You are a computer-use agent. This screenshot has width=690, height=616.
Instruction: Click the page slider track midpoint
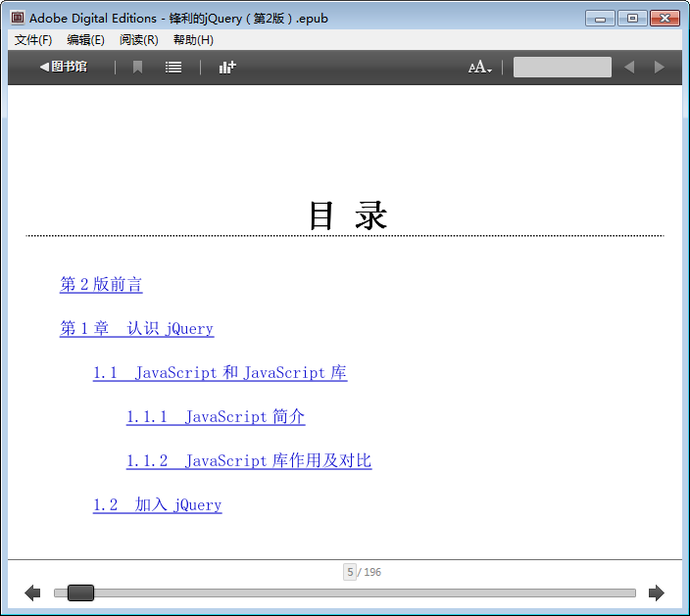coord(345,593)
